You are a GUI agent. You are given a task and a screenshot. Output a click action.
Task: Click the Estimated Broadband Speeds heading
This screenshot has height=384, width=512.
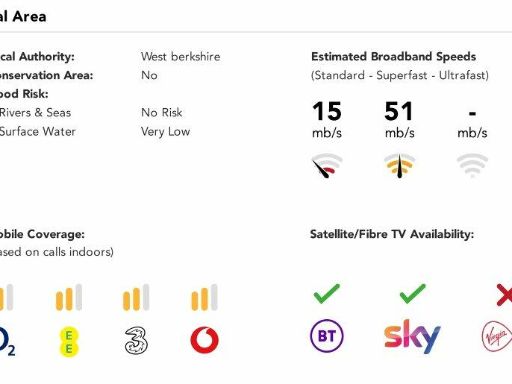click(393, 57)
